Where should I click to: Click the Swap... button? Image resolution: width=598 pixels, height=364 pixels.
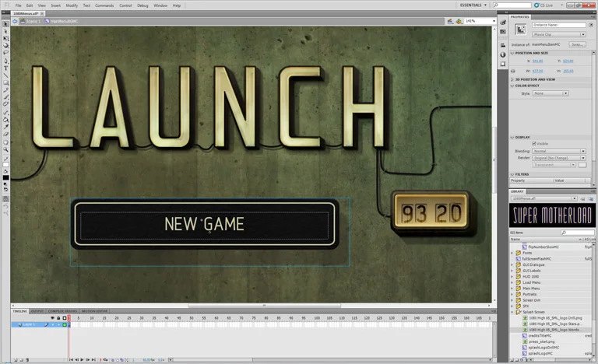tap(578, 44)
